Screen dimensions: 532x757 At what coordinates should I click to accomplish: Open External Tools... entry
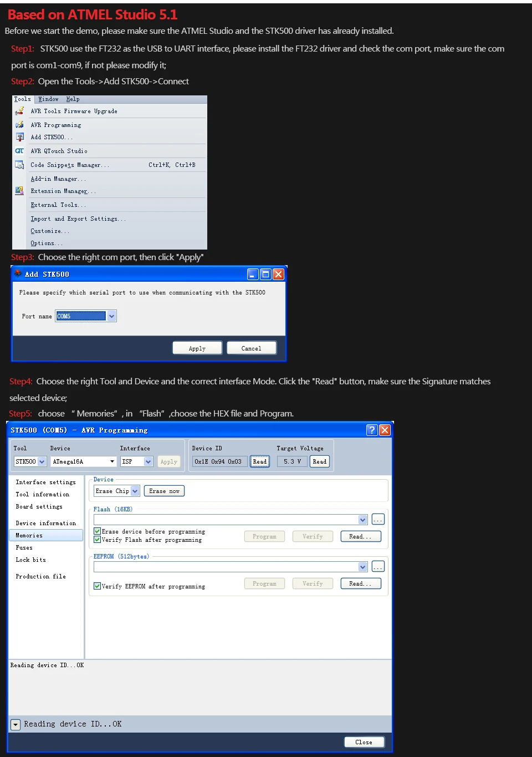pyautogui.click(x=58, y=205)
